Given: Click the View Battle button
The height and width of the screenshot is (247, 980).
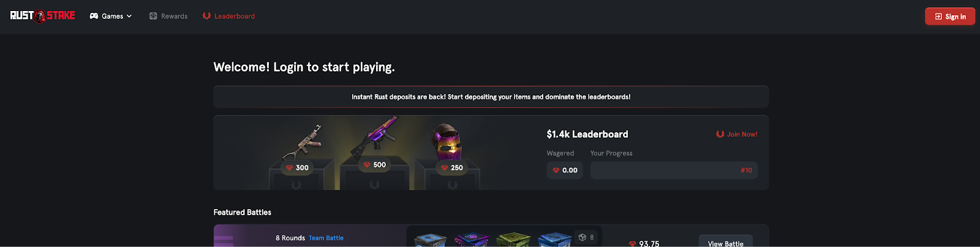Looking at the screenshot, I should click(x=726, y=243).
